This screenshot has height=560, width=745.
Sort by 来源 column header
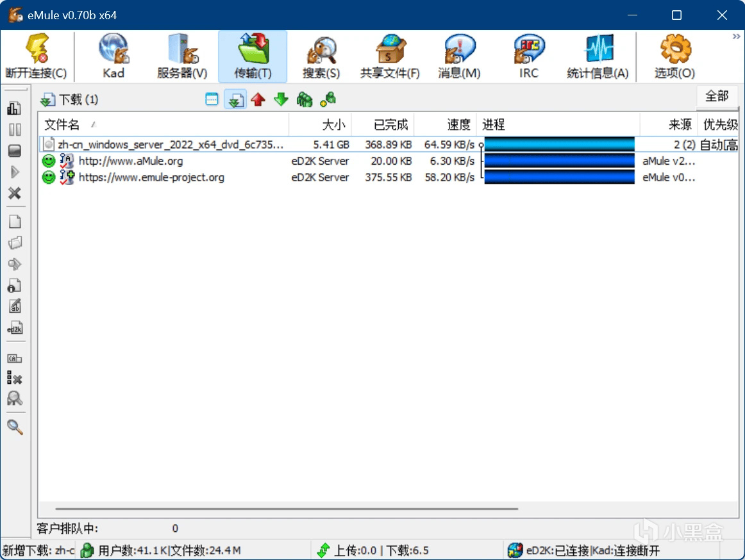[669, 125]
